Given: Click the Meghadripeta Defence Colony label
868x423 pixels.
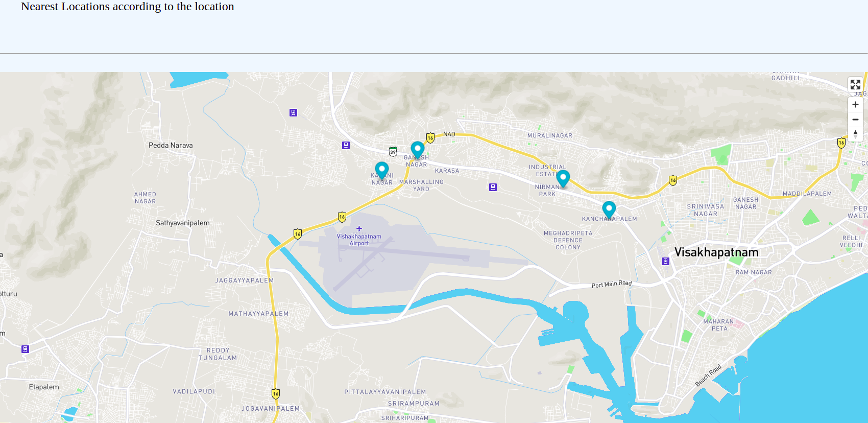Looking at the screenshot, I should click(568, 240).
